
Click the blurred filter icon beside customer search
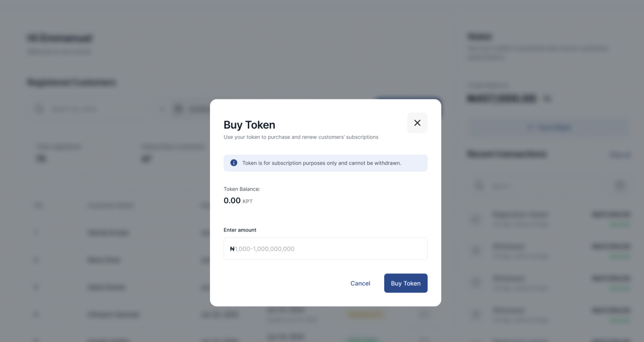click(x=178, y=109)
